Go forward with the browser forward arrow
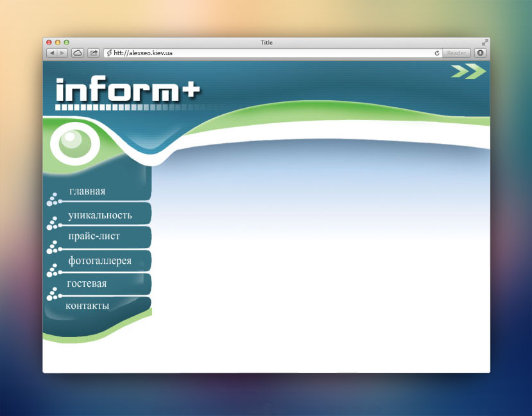The width and height of the screenshot is (532, 416). pos(62,53)
